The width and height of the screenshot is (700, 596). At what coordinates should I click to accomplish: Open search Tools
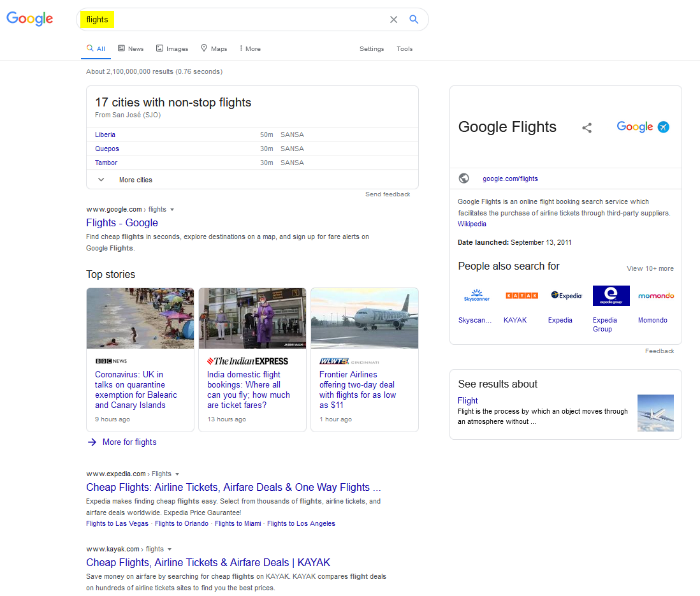[x=404, y=48]
